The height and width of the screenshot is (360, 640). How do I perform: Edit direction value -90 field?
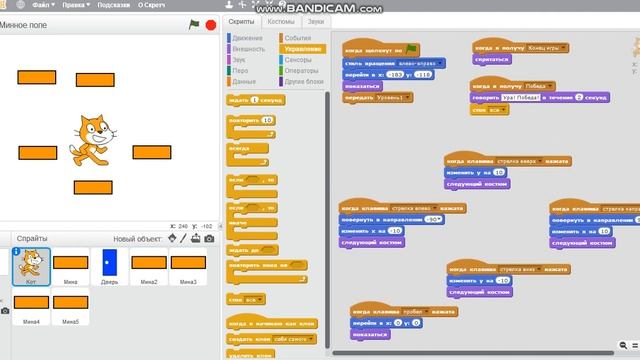(433, 220)
